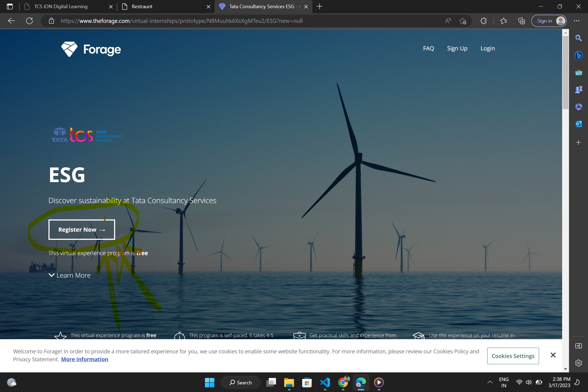Expand the Learn More section

pyautogui.click(x=70, y=275)
